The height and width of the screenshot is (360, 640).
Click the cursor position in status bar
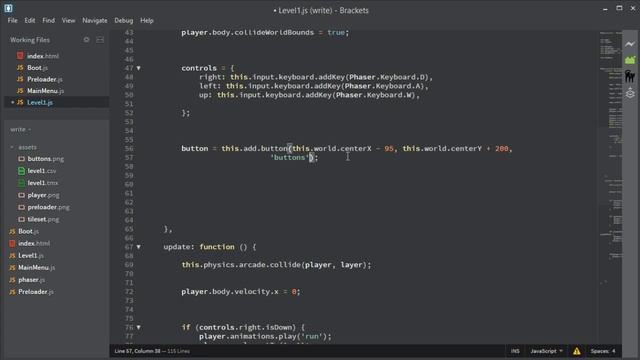pos(138,351)
